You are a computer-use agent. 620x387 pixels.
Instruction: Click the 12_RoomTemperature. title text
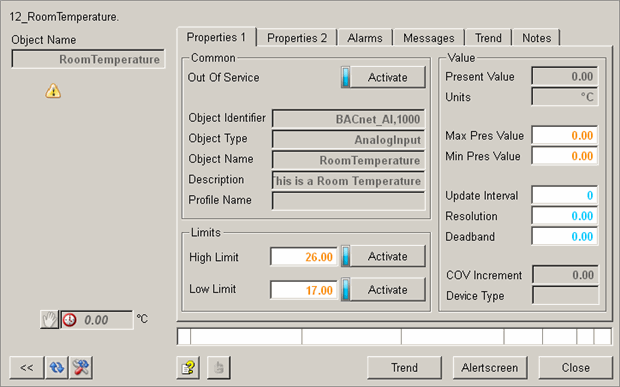pos(64,17)
